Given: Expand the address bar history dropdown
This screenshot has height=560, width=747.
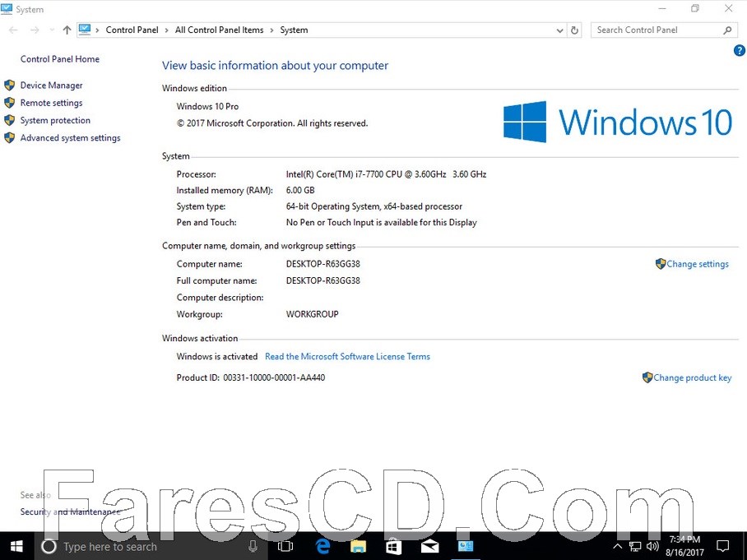Looking at the screenshot, I should pos(559,30).
